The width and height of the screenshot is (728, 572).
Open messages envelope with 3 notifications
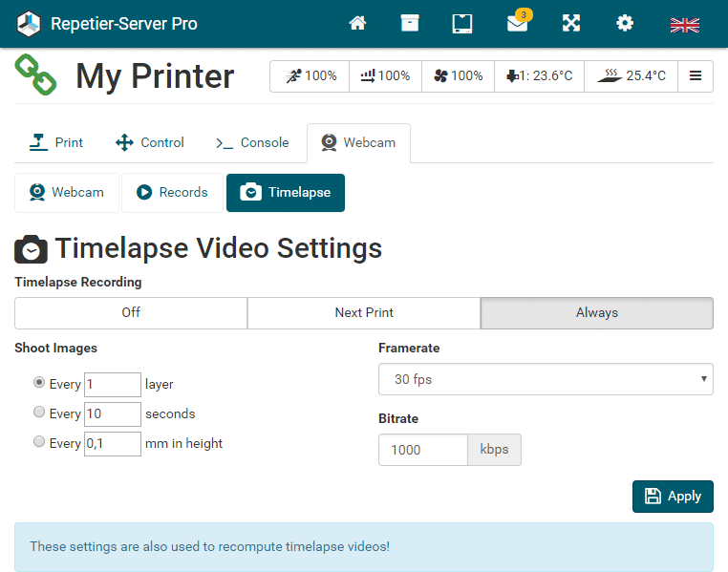(519, 21)
